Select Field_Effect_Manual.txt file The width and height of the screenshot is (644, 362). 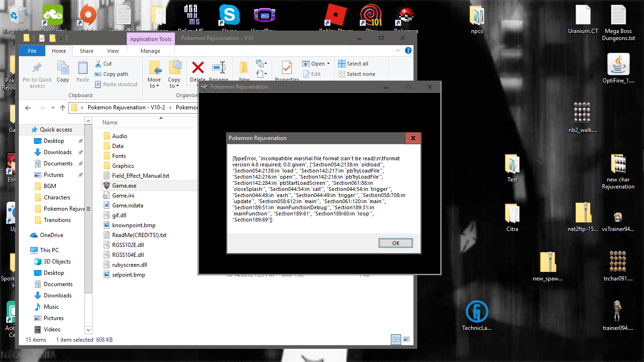(140, 175)
